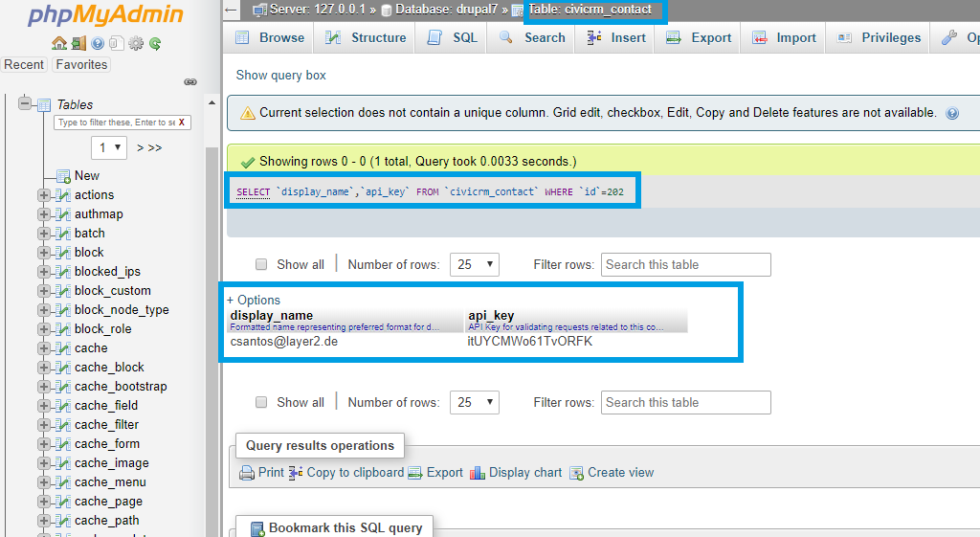
Task: Click the + Options link above results
Action: [x=254, y=300]
